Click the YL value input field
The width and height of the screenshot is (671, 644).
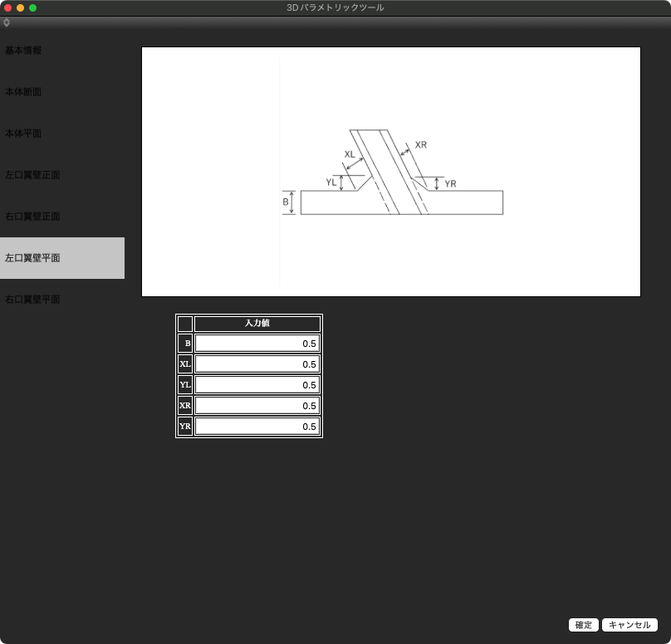[x=257, y=385]
